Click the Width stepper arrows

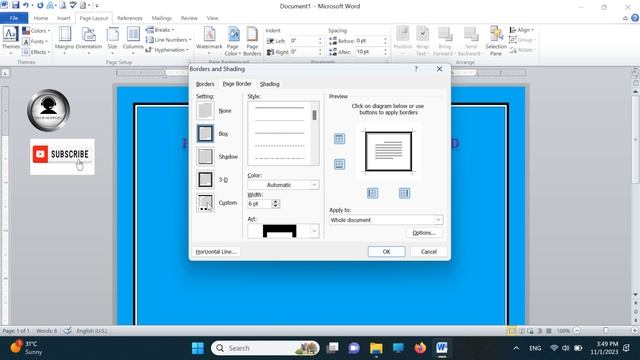[276, 204]
